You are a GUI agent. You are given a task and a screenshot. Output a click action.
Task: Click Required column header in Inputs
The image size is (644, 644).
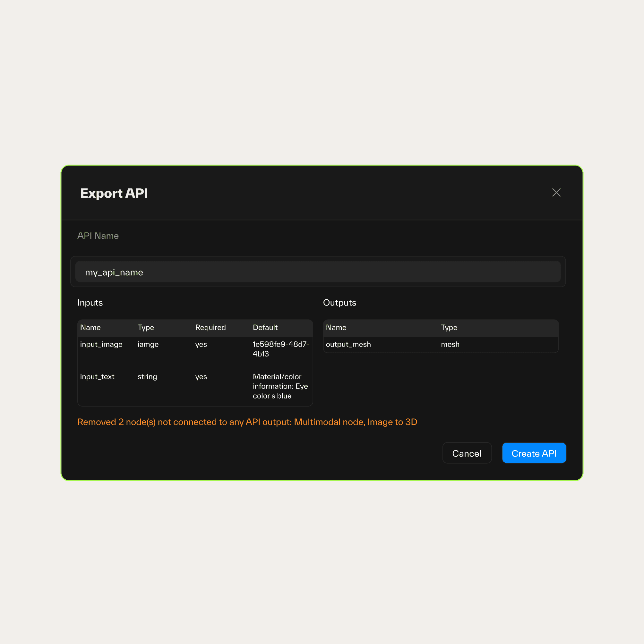210,327
